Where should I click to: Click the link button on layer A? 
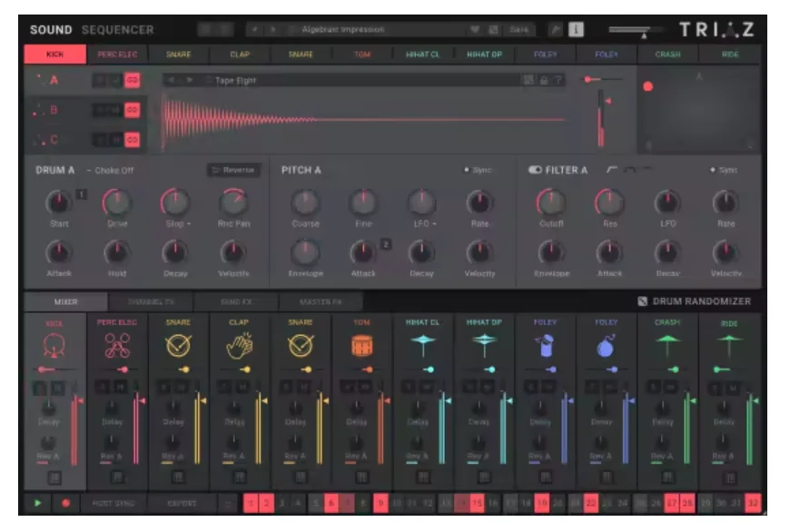[132, 80]
